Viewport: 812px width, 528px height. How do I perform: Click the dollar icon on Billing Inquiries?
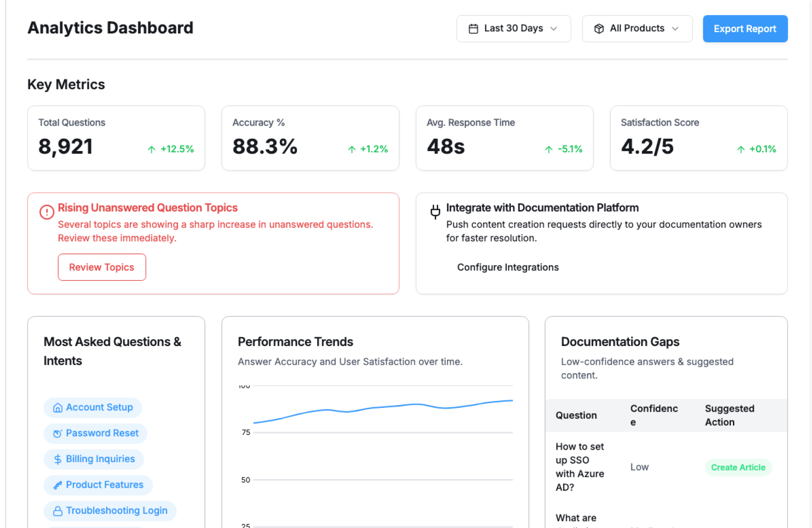click(x=58, y=459)
